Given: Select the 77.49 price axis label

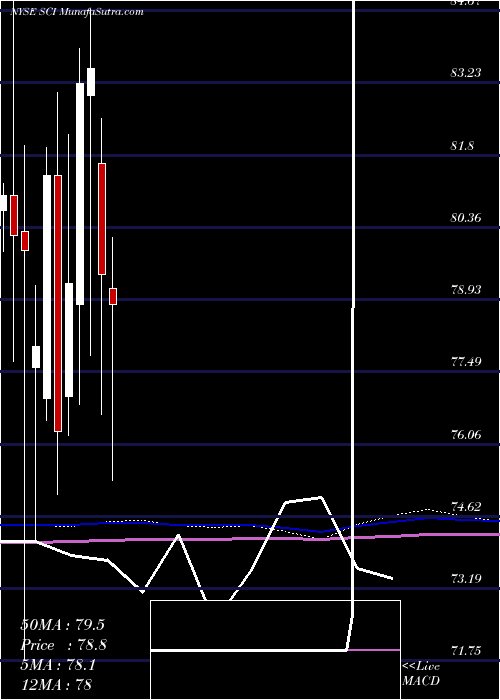Looking at the screenshot, I should pos(466,362).
